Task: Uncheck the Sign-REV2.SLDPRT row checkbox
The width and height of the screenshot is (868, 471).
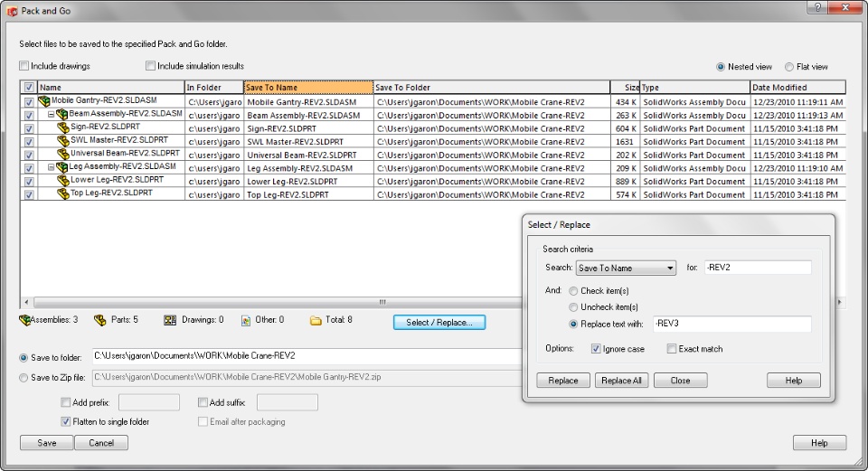Action: click(29, 128)
